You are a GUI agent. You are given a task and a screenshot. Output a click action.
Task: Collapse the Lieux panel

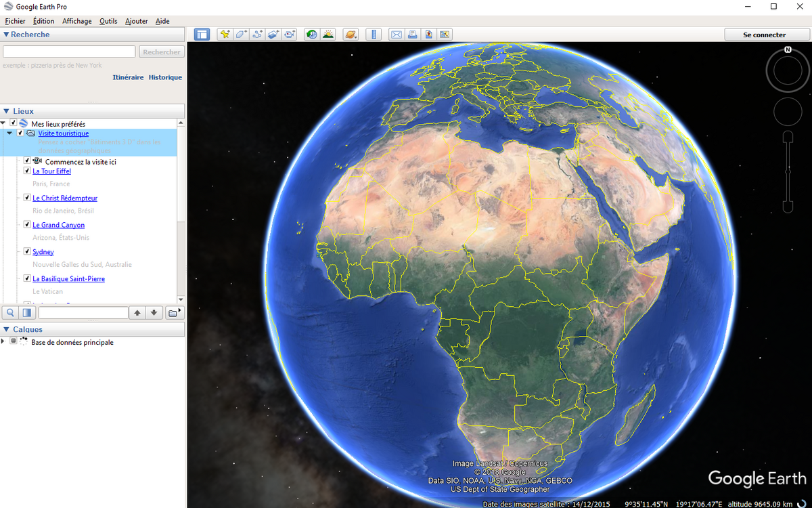5,110
